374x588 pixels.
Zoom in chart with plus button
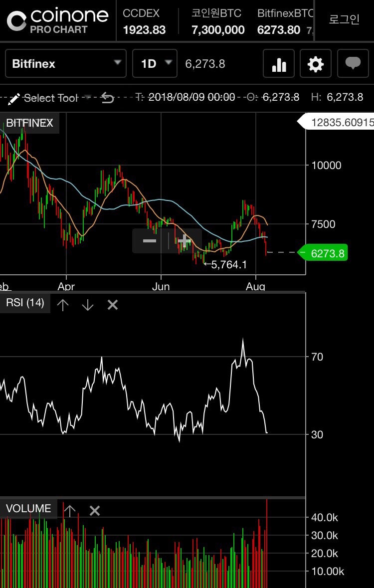pos(184,241)
